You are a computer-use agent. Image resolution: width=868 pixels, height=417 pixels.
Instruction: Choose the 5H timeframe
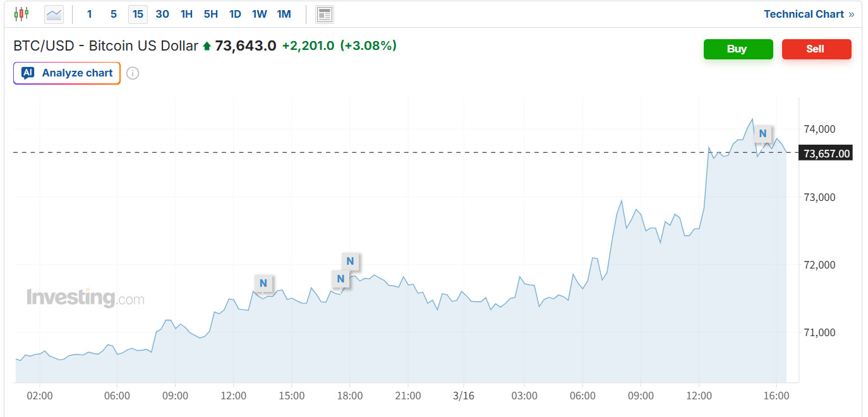(211, 14)
